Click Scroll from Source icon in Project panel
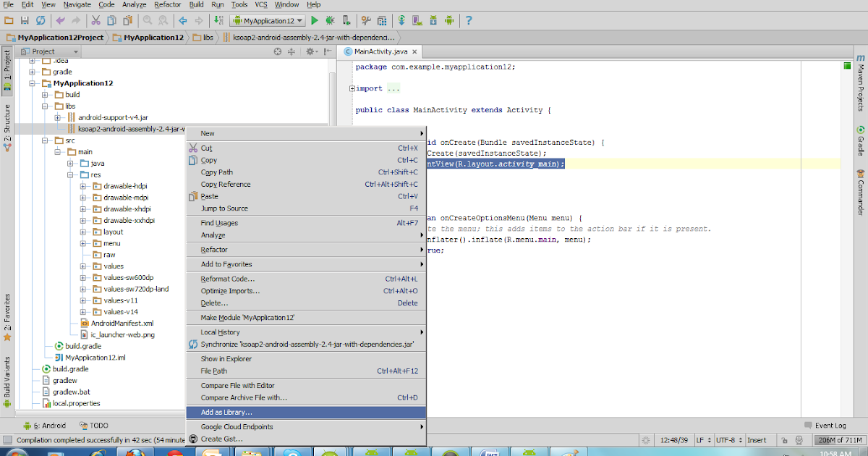Viewport: 868px width, 456px height. point(278,51)
